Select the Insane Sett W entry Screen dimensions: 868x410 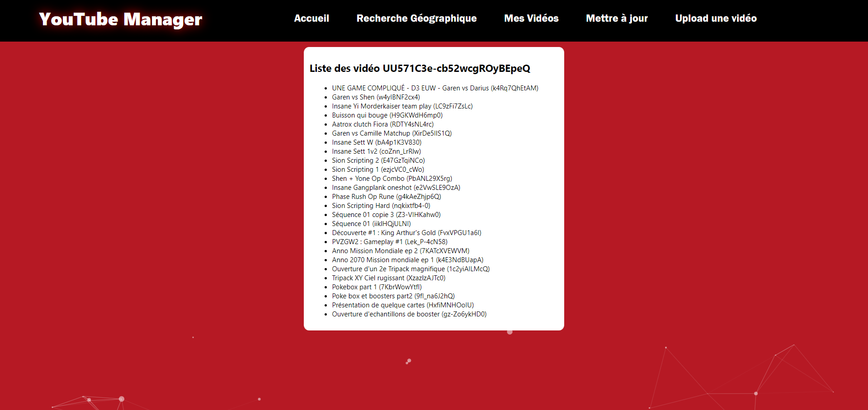(377, 142)
